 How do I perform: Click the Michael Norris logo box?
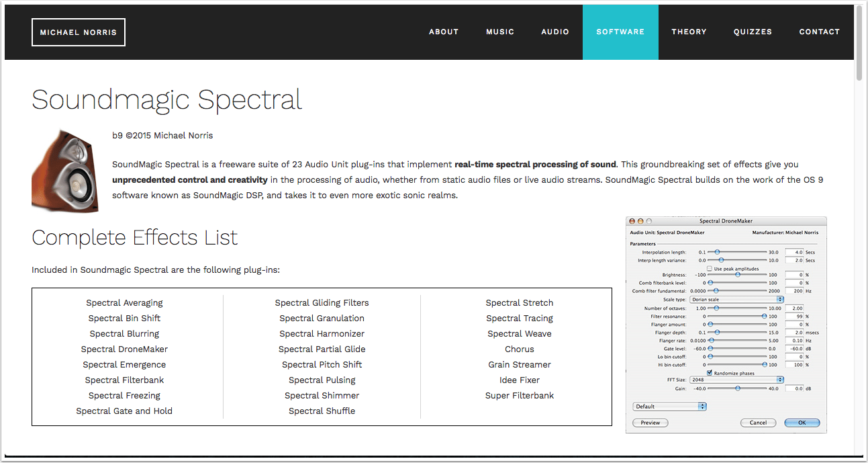point(79,32)
